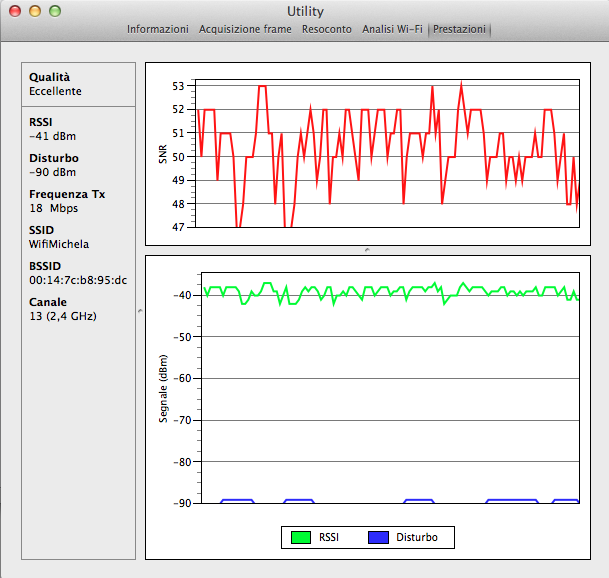
Task: Click the RSSI legend label
Action: tap(329, 537)
